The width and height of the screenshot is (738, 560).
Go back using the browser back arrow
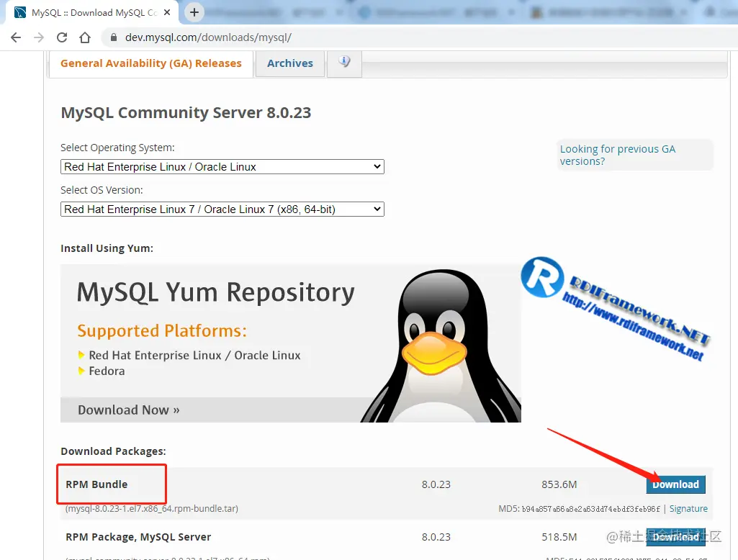(16, 37)
